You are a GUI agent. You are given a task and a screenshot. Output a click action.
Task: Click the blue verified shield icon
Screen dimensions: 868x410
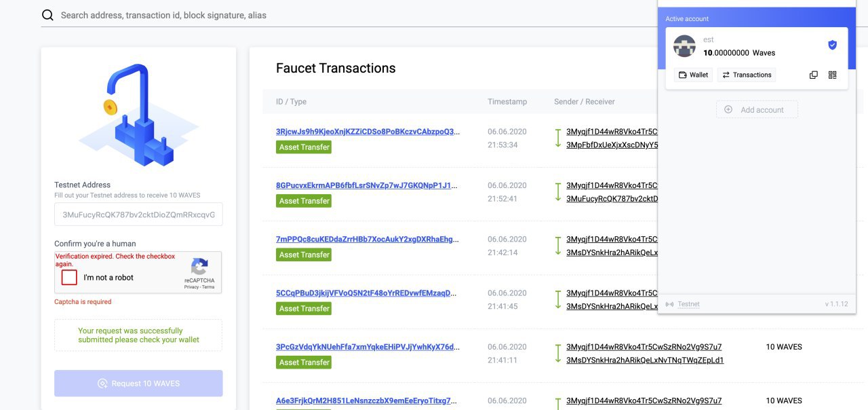pos(832,45)
